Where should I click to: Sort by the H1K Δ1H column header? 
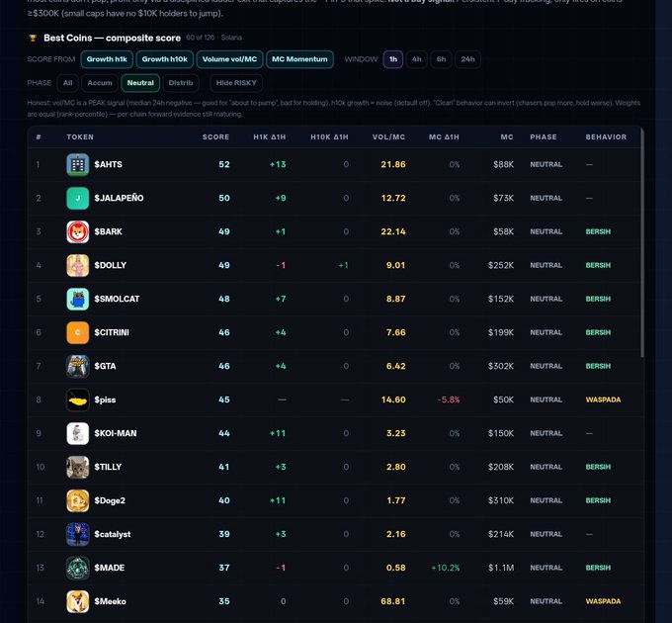tap(269, 137)
